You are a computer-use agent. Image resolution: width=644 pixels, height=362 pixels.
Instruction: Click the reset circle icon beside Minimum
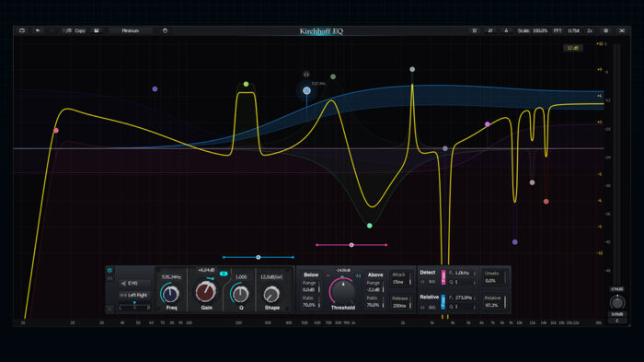pyautogui.click(x=165, y=30)
